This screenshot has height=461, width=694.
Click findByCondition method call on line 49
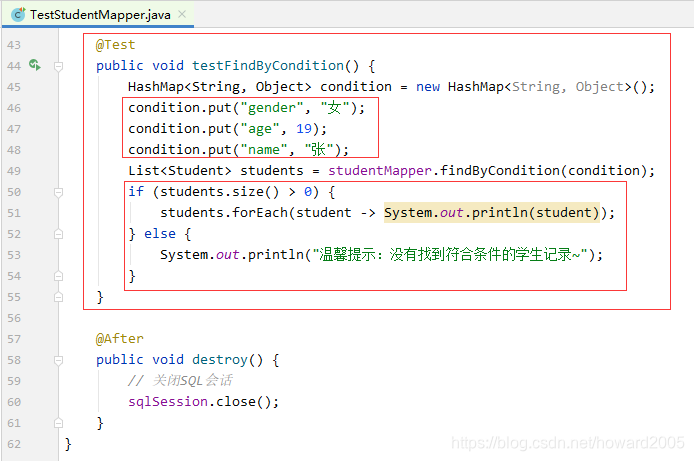click(500, 170)
